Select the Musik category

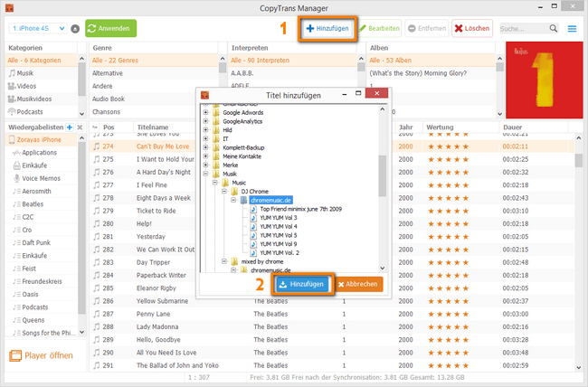pyautogui.click(x=42, y=73)
